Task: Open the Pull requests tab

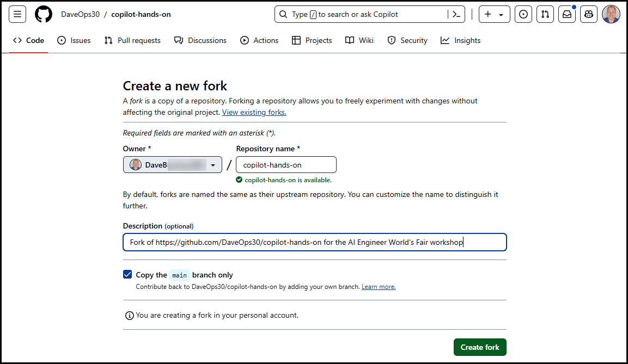Action: 132,40
